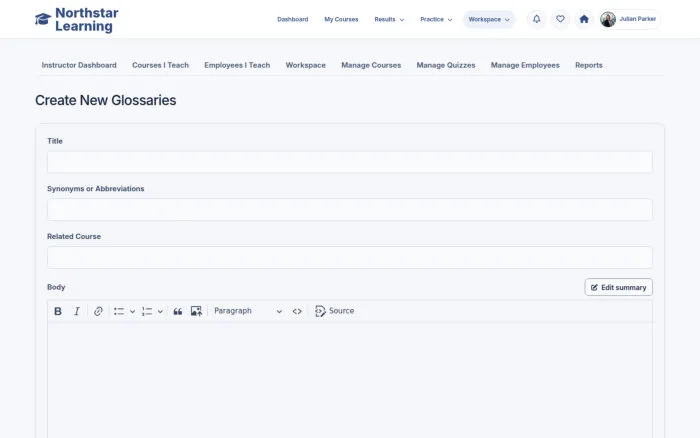Click the Create New Glossaries heading
This screenshot has height=438, width=700.
[106, 100]
